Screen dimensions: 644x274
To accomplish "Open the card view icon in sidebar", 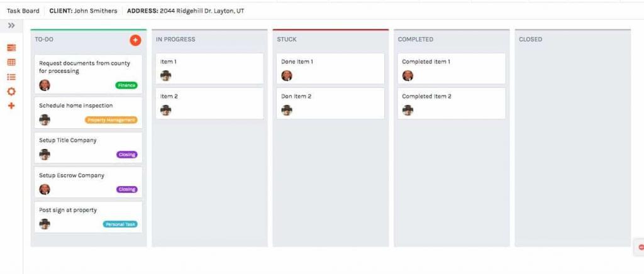I will [x=11, y=48].
